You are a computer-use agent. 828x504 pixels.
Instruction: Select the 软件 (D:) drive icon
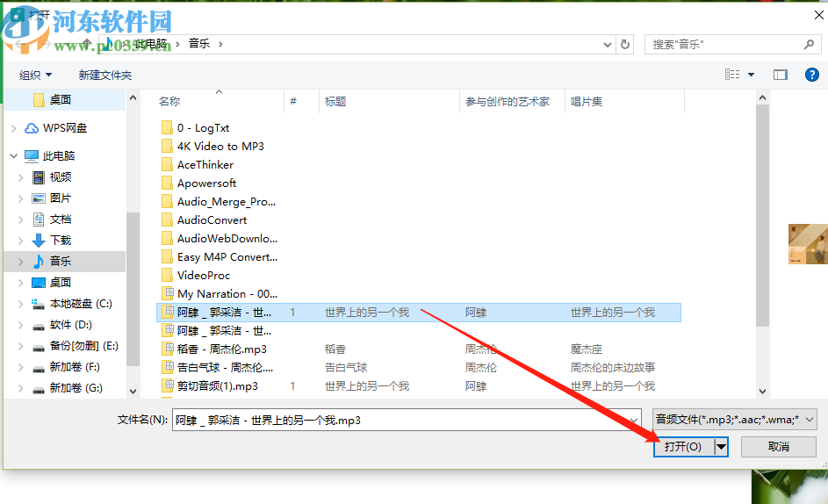click(x=39, y=326)
